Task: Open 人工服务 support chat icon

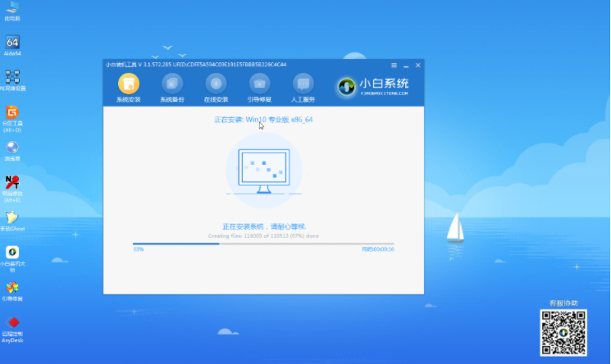Action: (x=303, y=84)
